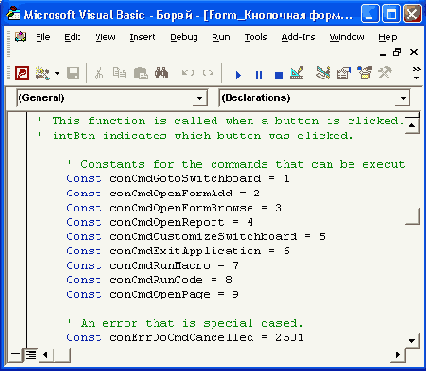
Task: Close the inner code window
Action: (414, 52)
